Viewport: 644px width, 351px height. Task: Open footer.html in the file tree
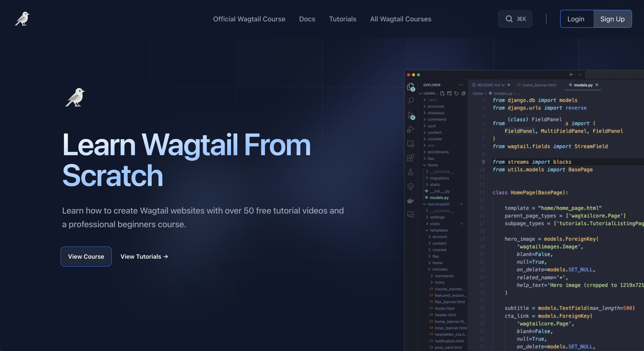tap(444, 308)
